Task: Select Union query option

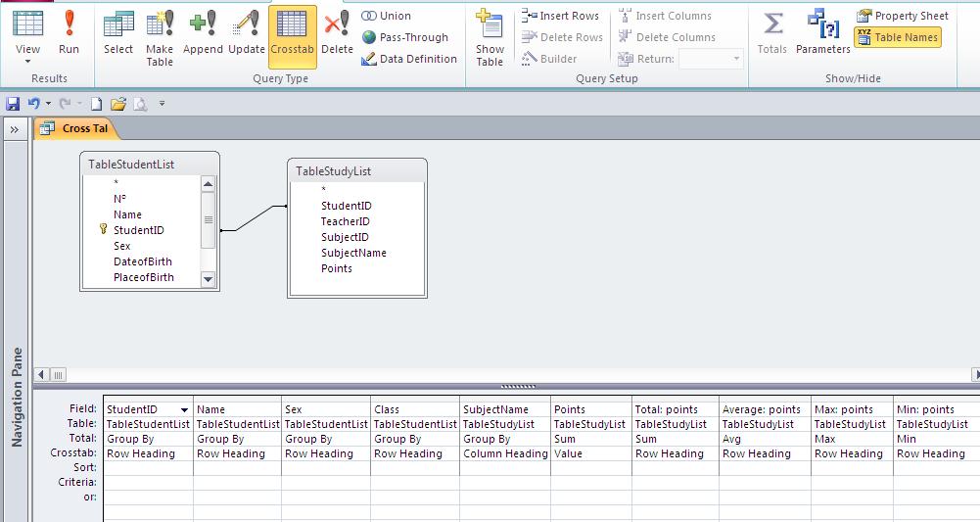Action: 387,16
